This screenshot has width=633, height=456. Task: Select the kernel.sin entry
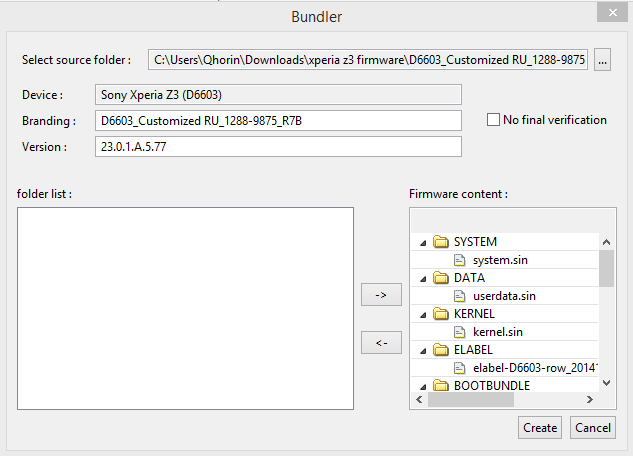click(x=498, y=332)
